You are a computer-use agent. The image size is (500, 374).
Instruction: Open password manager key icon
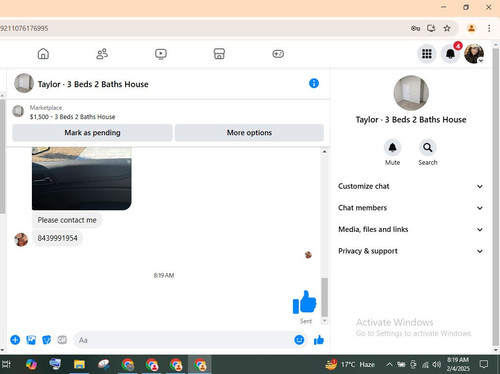click(x=415, y=28)
